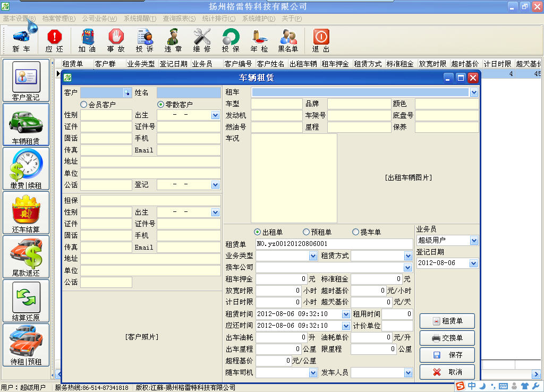Choose the 预租单 radio option
Screen dimensions: 544x392
306,232
